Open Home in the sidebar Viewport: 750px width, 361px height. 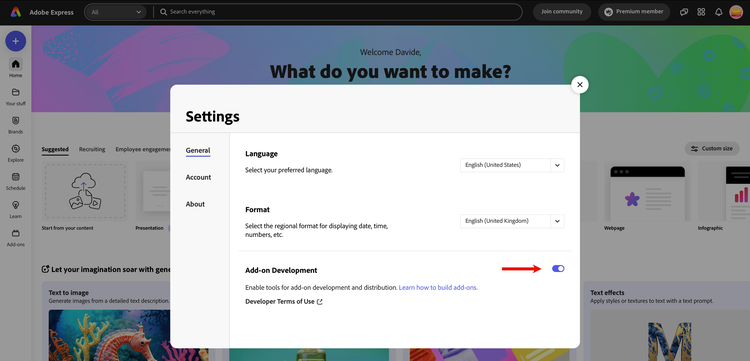pyautogui.click(x=15, y=67)
